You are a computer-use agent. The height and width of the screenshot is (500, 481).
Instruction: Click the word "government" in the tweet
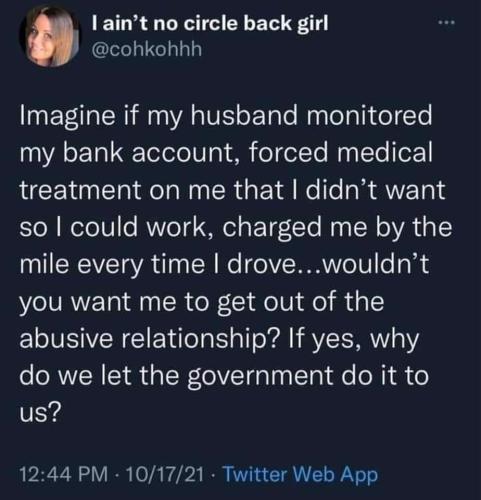261,377
